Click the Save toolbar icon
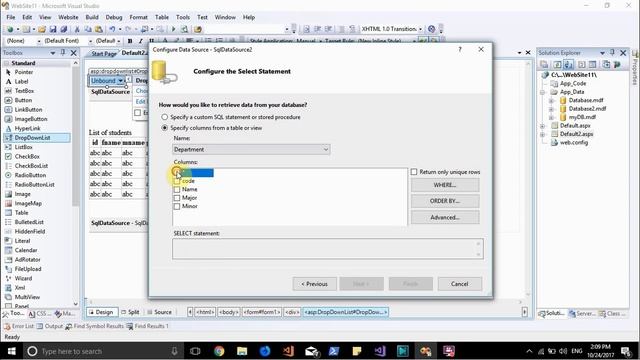640x360 pixels. point(53,29)
